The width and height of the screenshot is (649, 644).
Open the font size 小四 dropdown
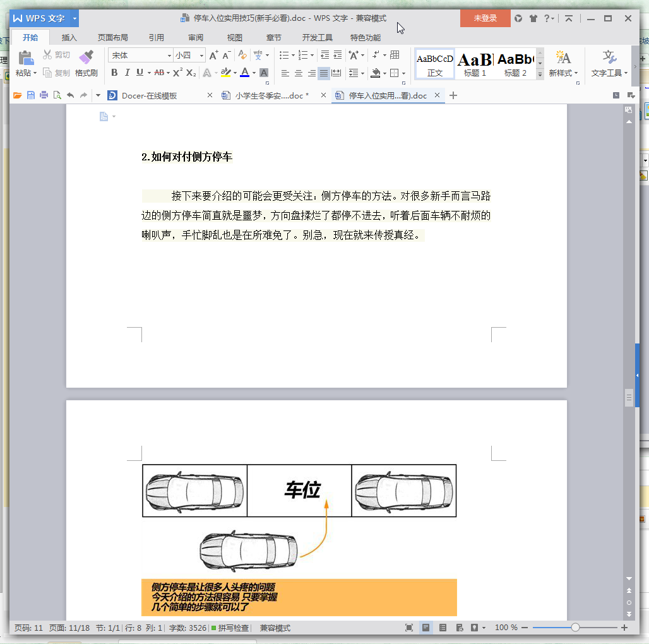point(201,55)
